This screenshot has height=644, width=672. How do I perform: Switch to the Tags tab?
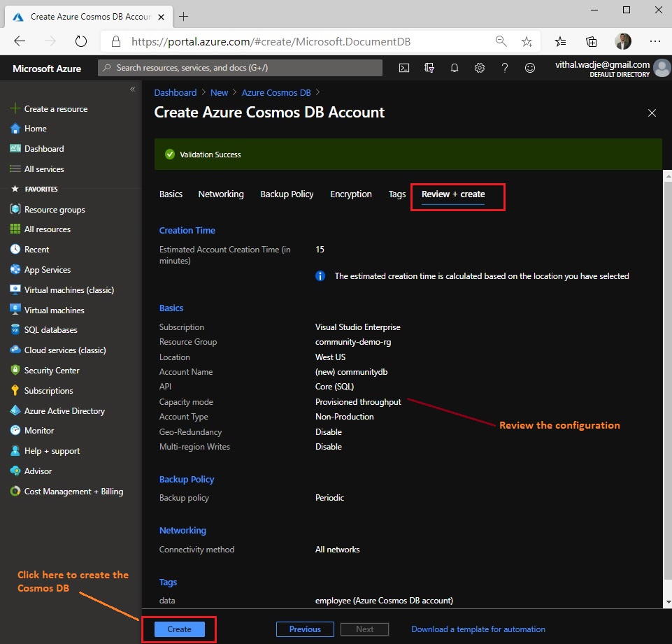397,194
